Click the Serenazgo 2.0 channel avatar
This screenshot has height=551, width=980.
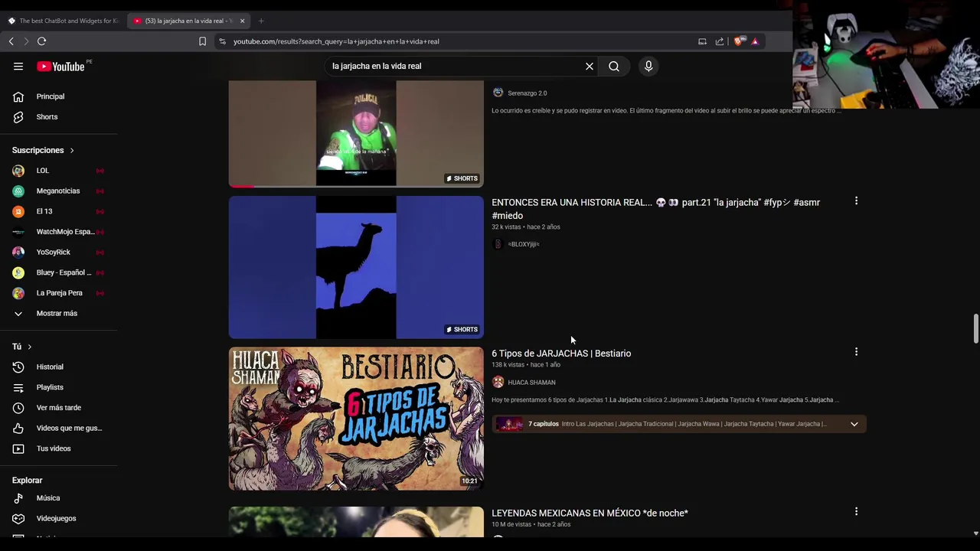[x=498, y=93]
